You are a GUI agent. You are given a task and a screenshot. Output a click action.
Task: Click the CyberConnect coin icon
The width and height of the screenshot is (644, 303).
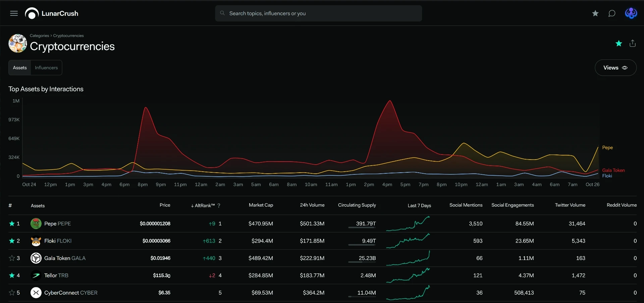pyautogui.click(x=36, y=293)
